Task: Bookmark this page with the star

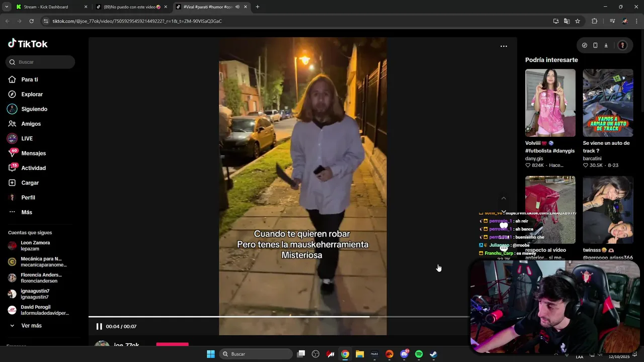Action: (x=578, y=21)
